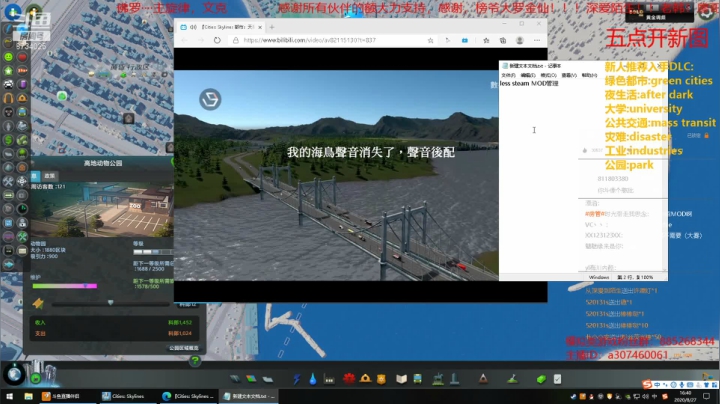Open the Edge profile avatar
The height and width of the screenshot is (404, 720).
pyautogui.click(x=520, y=40)
